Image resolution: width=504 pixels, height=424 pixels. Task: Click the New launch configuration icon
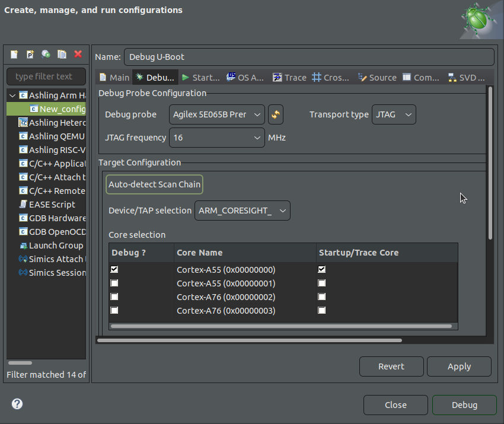(x=15, y=55)
